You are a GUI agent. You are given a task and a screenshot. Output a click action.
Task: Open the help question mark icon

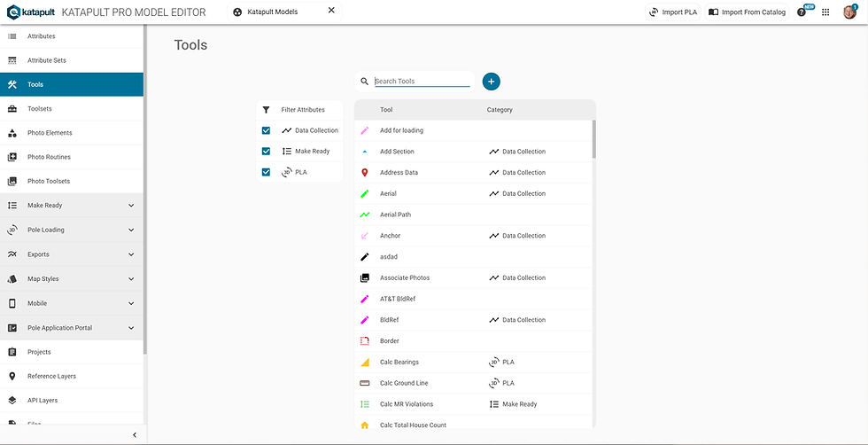(801, 12)
